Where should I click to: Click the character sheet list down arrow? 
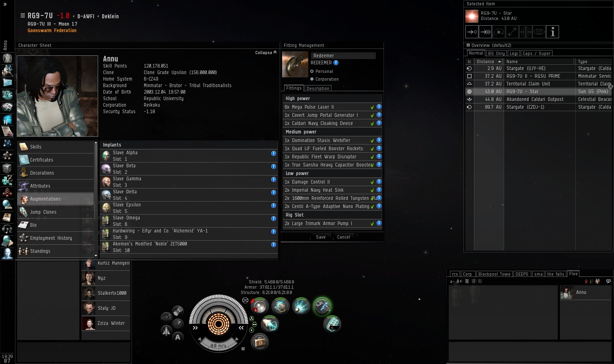(96, 256)
